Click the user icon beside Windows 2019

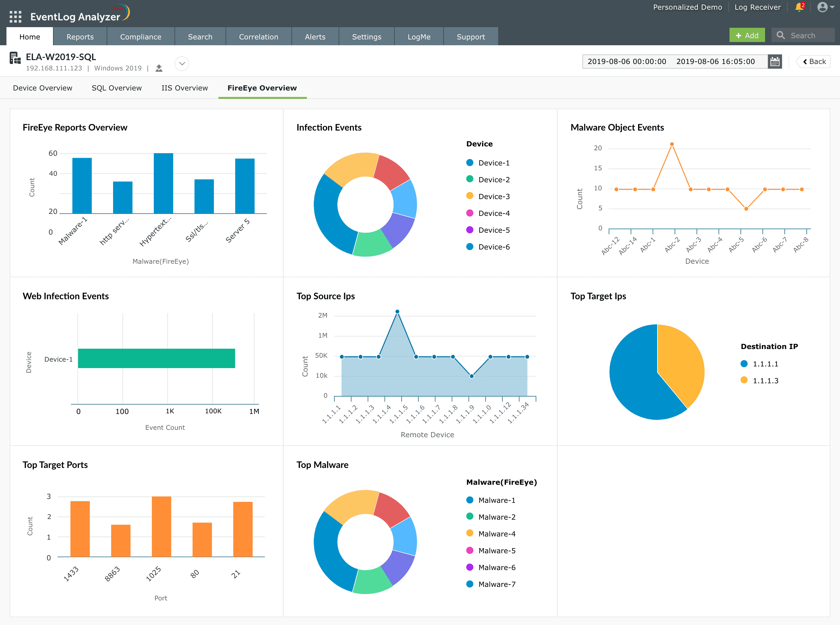click(x=159, y=69)
